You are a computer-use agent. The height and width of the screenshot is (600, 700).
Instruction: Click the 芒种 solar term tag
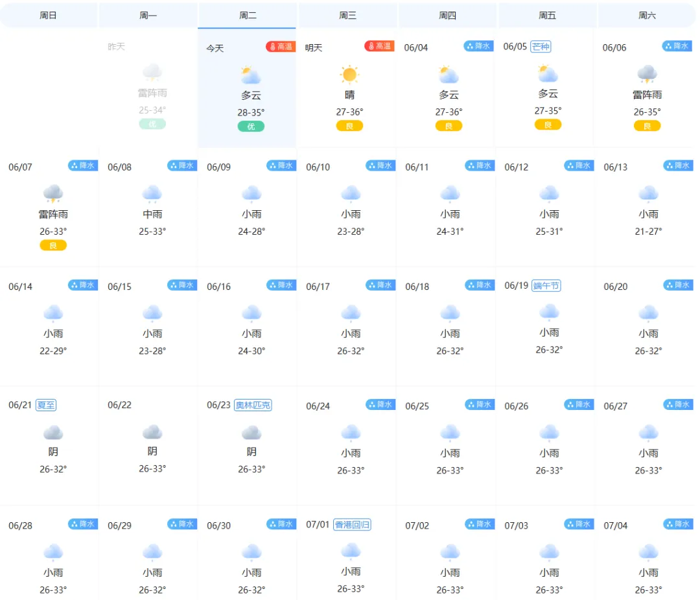541,47
